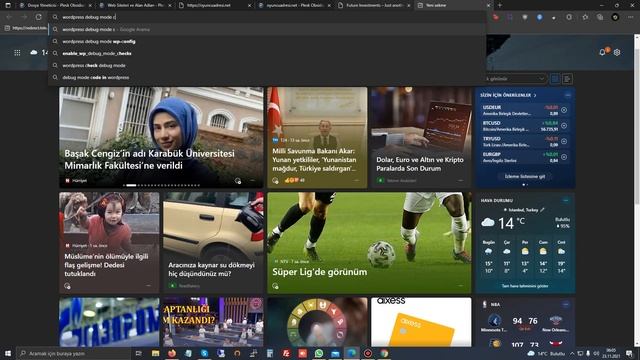Select suggestion 'debug mode code in wordpress'

(267, 77)
